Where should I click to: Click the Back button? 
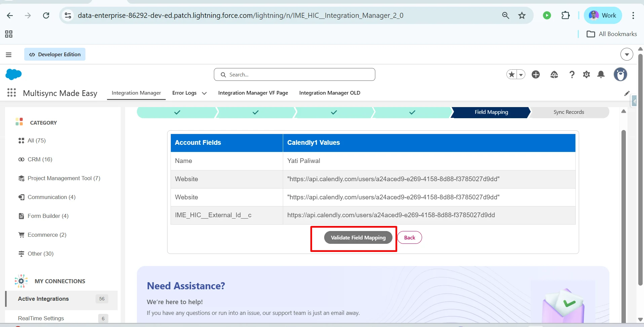[x=410, y=237]
